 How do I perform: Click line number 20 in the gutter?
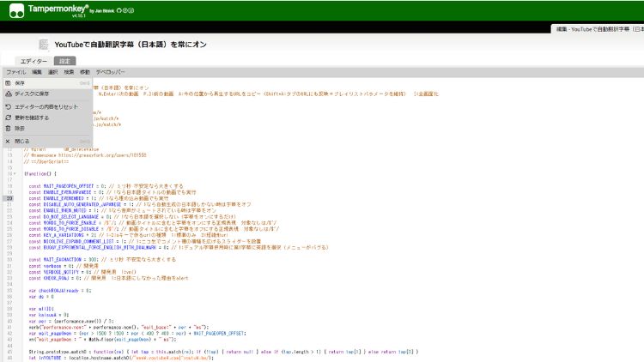click(9, 198)
